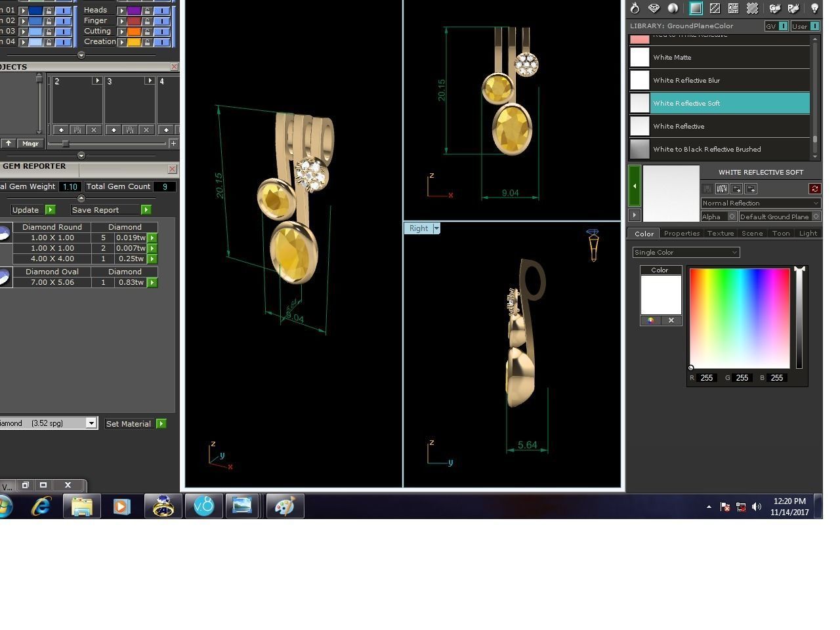The width and height of the screenshot is (840, 630).
Task: Switch to the Properties tab
Action: point(682,233)
